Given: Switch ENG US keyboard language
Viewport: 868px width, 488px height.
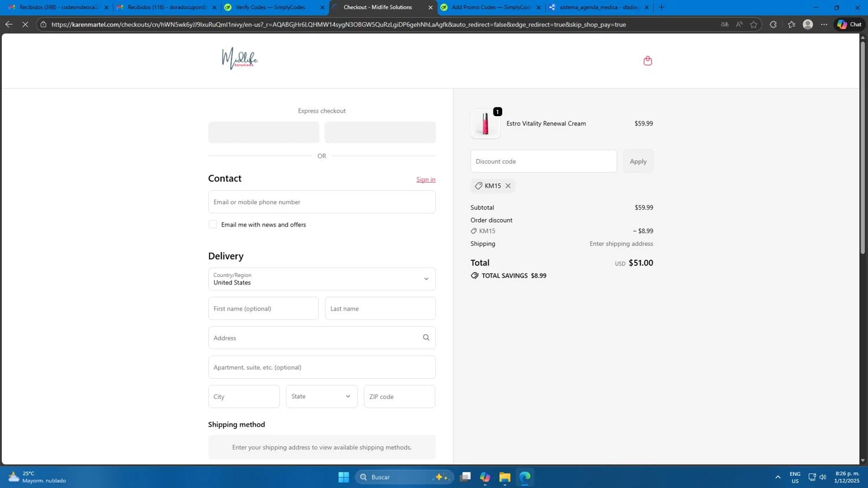Looking at the screenshot, I should (795, 477).
